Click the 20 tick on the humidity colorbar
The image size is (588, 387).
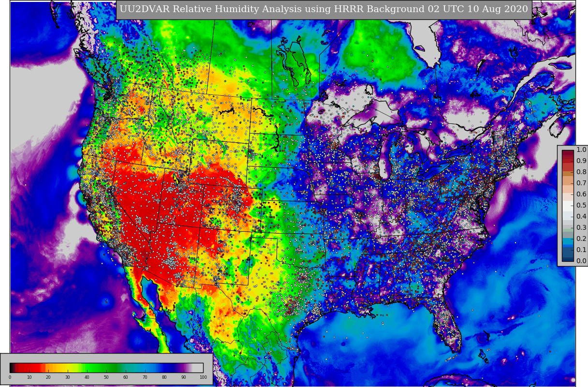coord(48,377)
